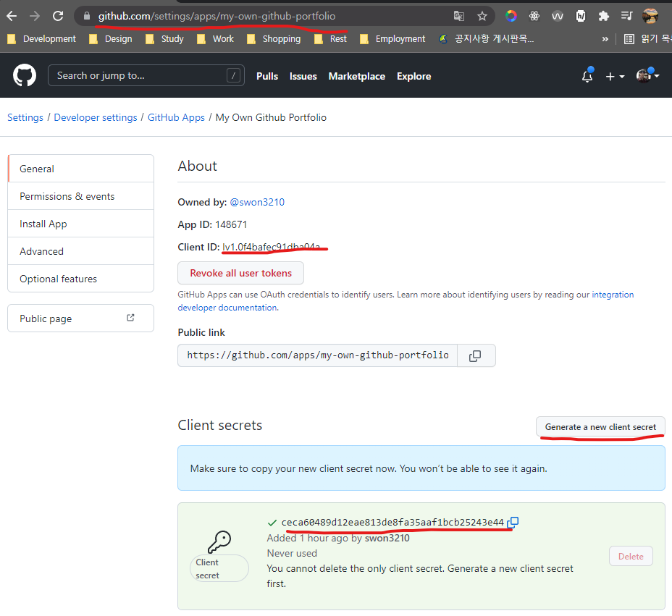Open Marketplace in GitHub header

point(356,76)
